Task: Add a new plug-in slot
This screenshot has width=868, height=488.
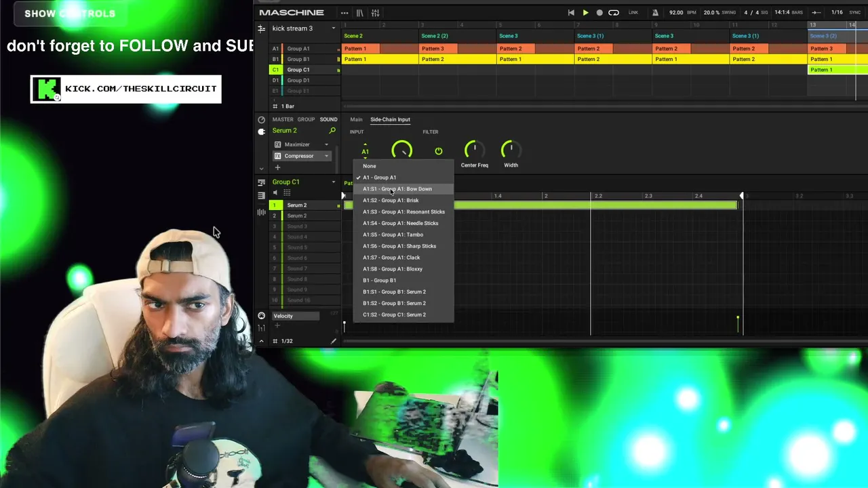Action: 277,167
